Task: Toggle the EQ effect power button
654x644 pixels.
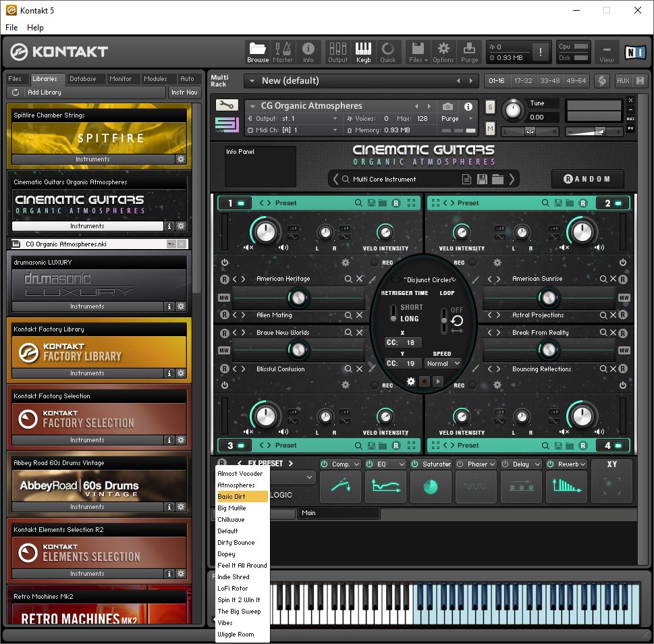Action: [369, 464]
